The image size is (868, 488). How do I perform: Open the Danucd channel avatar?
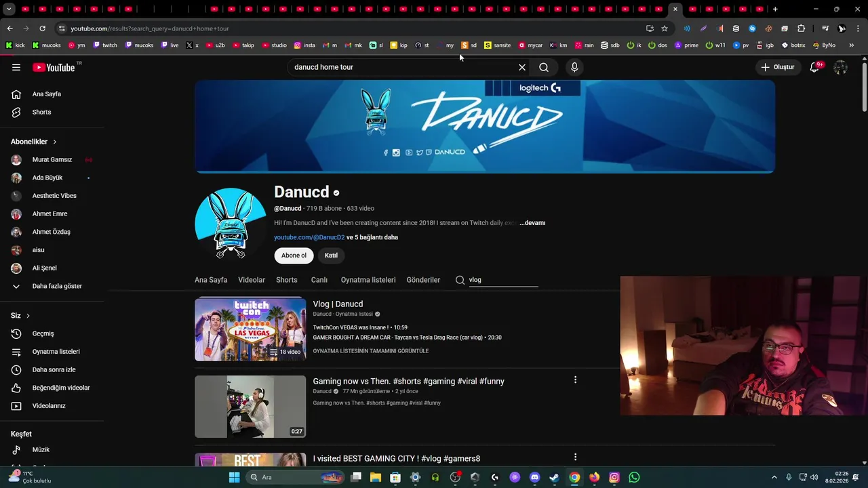pos(231,224)
